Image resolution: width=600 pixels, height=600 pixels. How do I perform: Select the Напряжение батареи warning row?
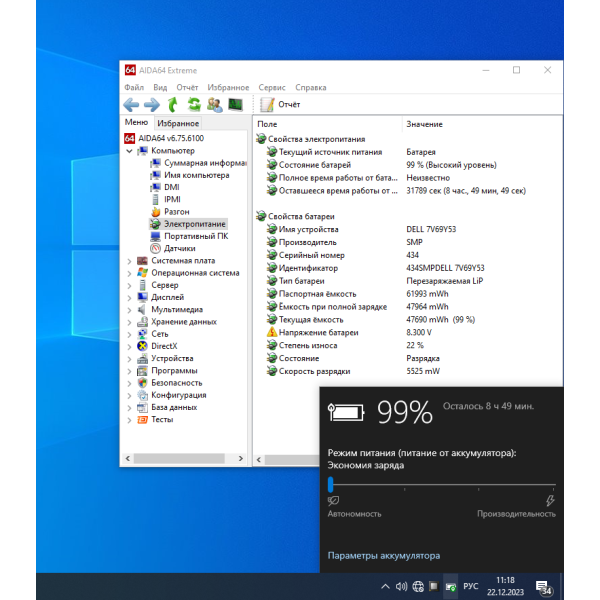pos(408,333)
